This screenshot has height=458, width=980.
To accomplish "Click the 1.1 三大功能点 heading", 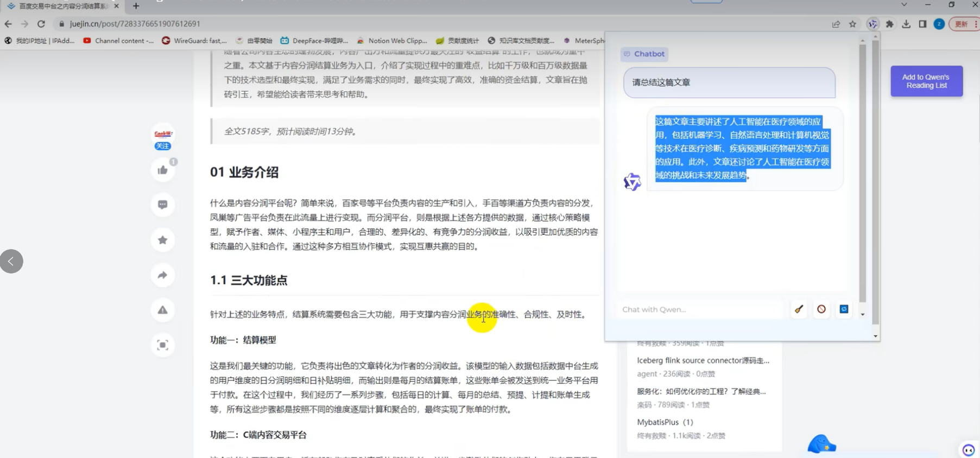I will pyautogui.click(x=249, y=280).
